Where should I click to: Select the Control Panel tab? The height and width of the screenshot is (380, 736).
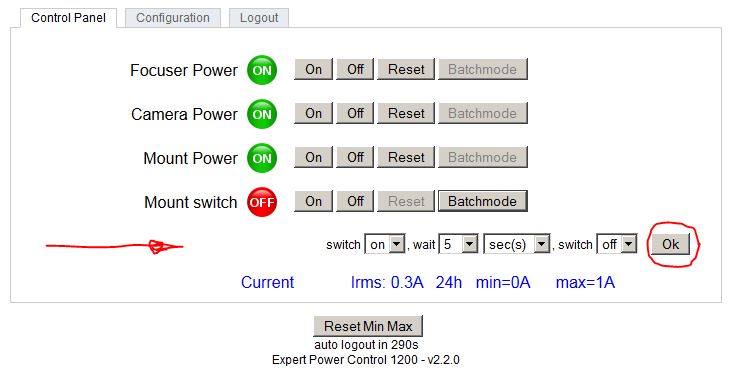(69, 18)
